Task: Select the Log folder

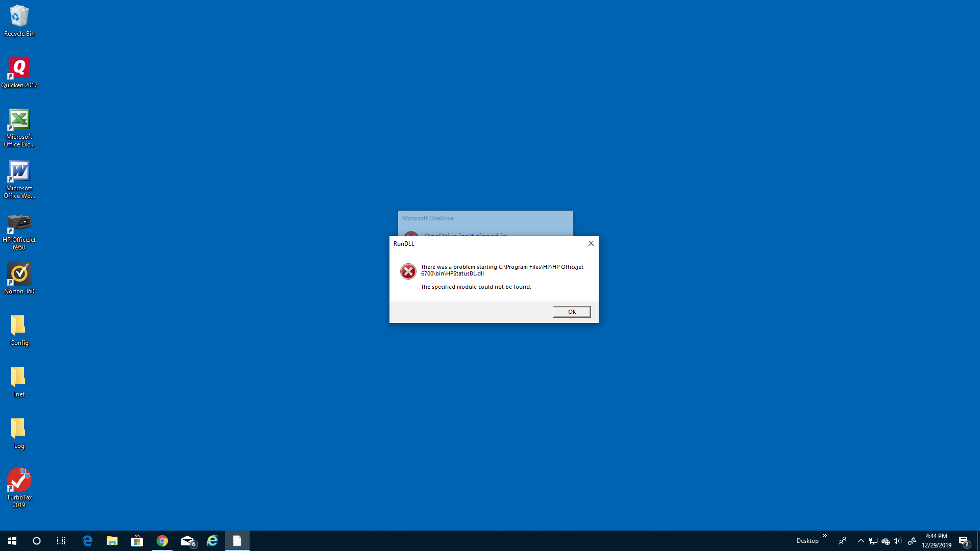Action: [19, 433]
